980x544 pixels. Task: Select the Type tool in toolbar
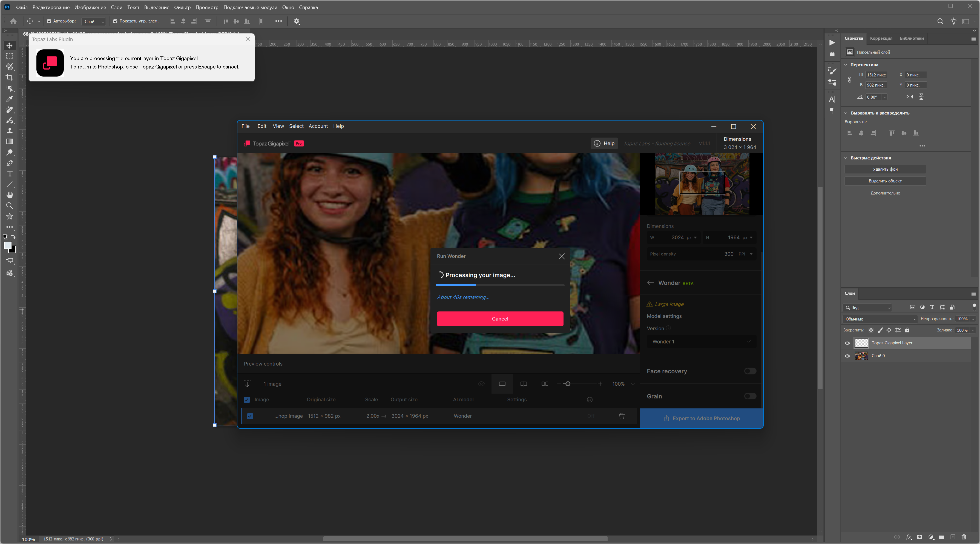10,174
